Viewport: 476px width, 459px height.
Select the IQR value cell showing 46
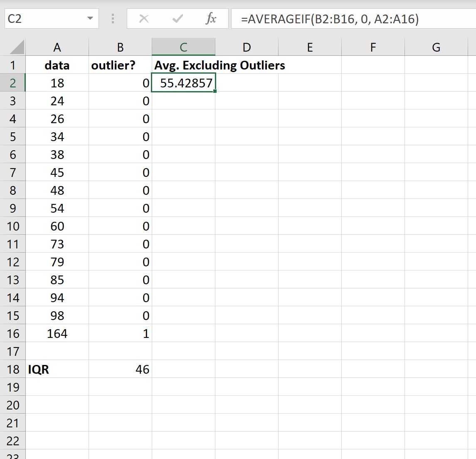click(x=120, y=370)
